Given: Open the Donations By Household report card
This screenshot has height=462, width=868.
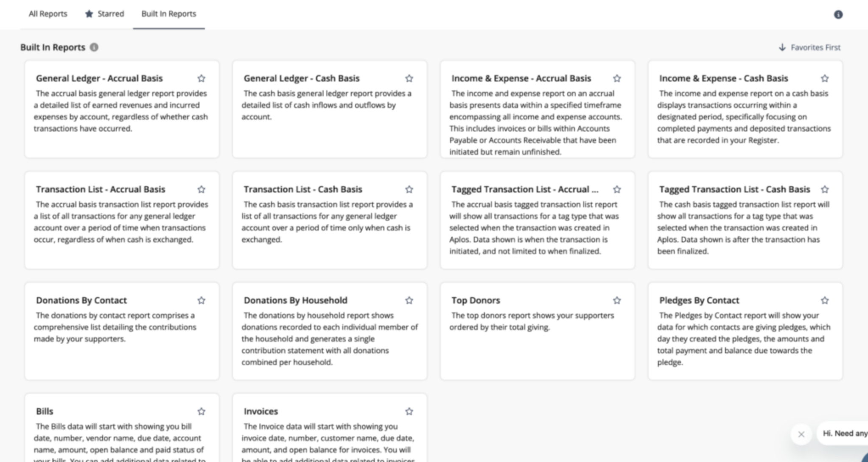Looking at the screenshot, I should tap(330, 331).
